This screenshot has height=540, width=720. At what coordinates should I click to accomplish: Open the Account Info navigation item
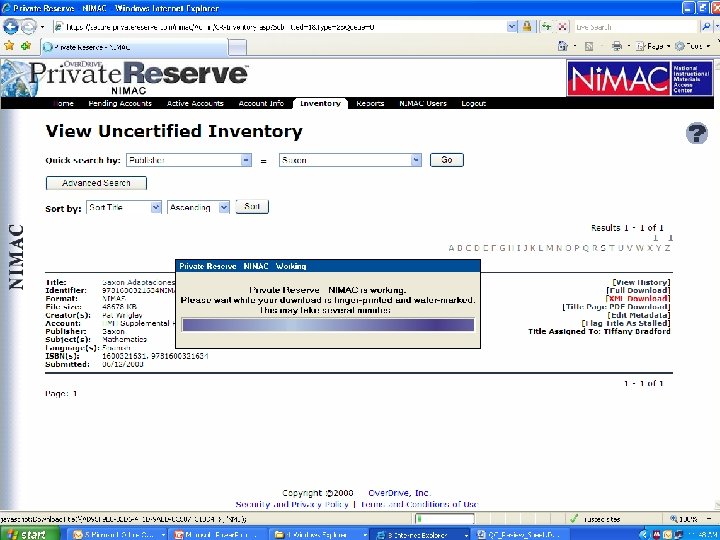pyautogui.click(x=261, y=103)
